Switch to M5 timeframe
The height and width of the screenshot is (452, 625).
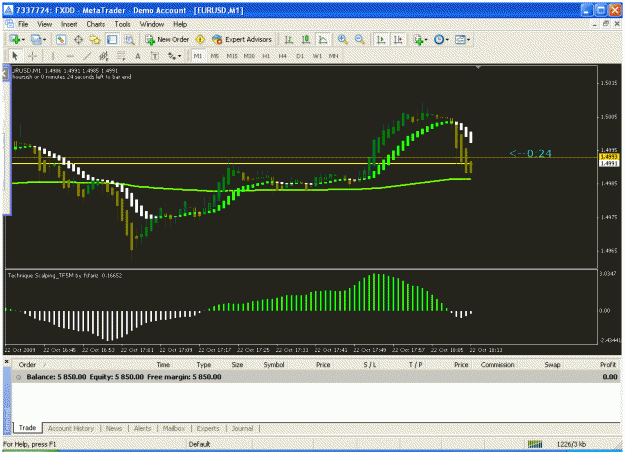[x=215, y=56]
